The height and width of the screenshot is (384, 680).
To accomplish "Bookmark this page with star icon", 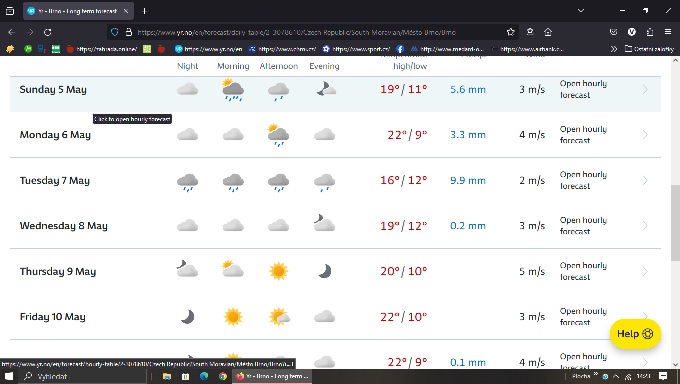I will coord(510,32).
